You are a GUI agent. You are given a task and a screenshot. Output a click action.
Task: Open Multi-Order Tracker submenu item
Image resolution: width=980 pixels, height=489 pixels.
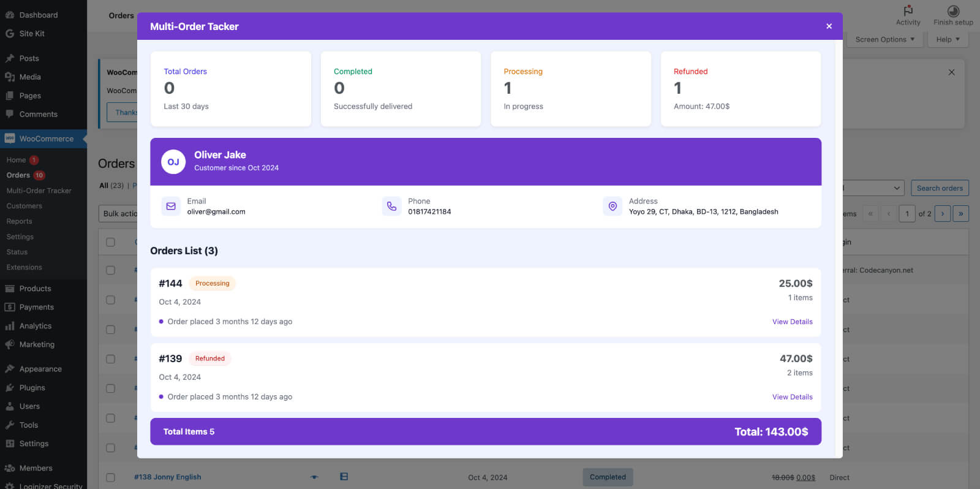pos(39,191)
